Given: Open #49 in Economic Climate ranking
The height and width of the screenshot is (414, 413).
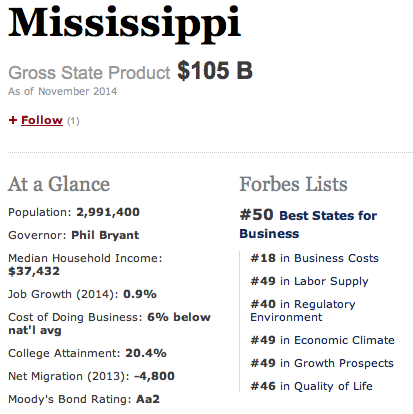Looking at the screenshot, I should click(322, 340).
